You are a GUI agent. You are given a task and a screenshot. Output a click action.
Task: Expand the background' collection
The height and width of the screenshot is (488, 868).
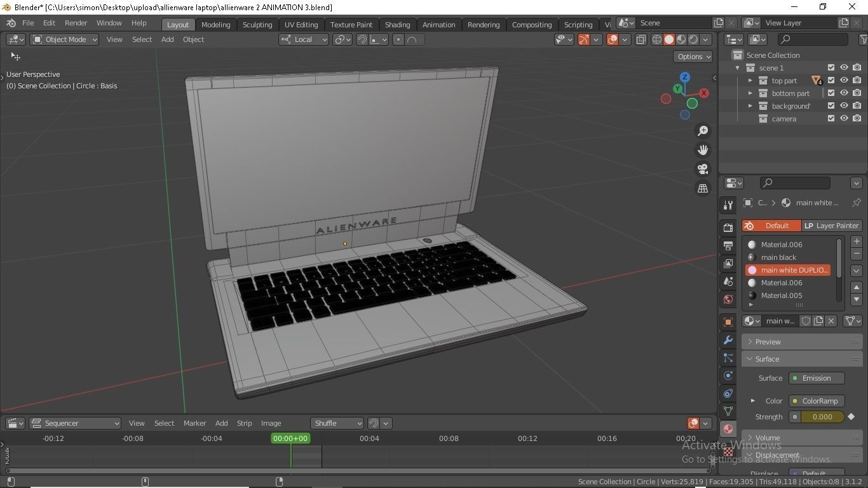pos(750,106)
